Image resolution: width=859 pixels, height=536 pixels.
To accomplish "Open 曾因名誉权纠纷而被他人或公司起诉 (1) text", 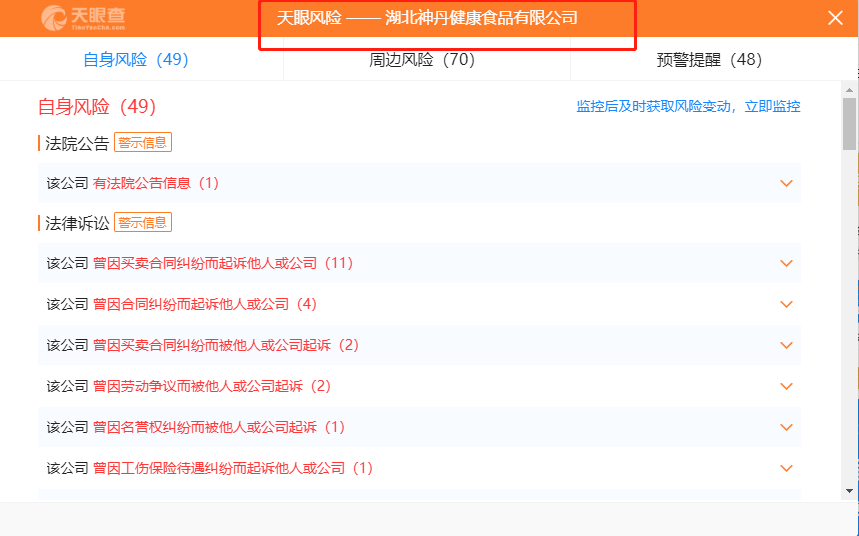I will click(x=219, y=427).
